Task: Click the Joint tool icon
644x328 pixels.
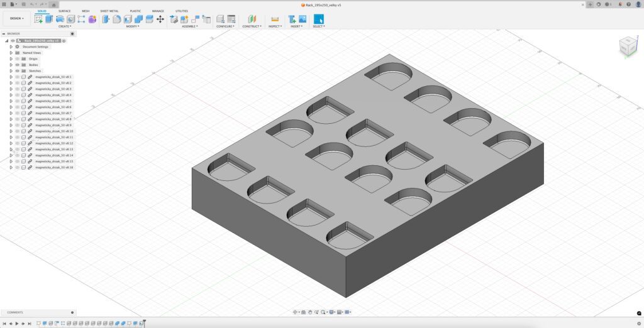Action: 196,19
